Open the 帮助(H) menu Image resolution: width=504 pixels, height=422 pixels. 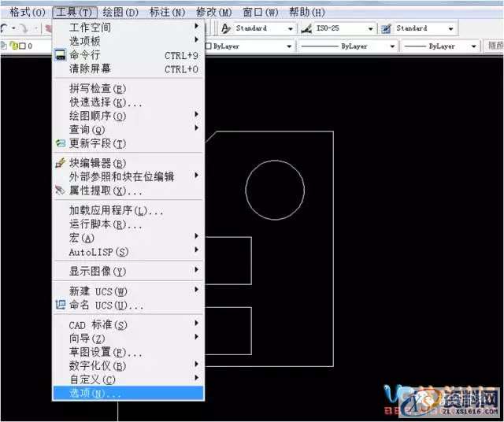pos(307,13)
